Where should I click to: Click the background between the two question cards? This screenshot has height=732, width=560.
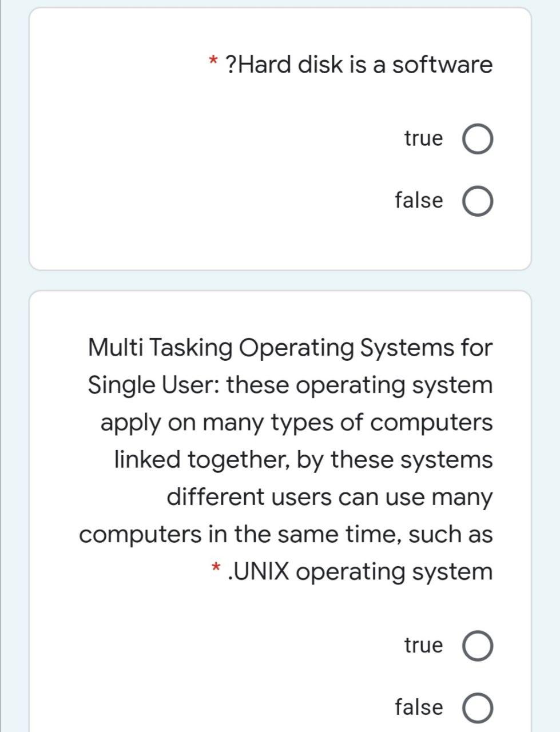pos(280,280)
